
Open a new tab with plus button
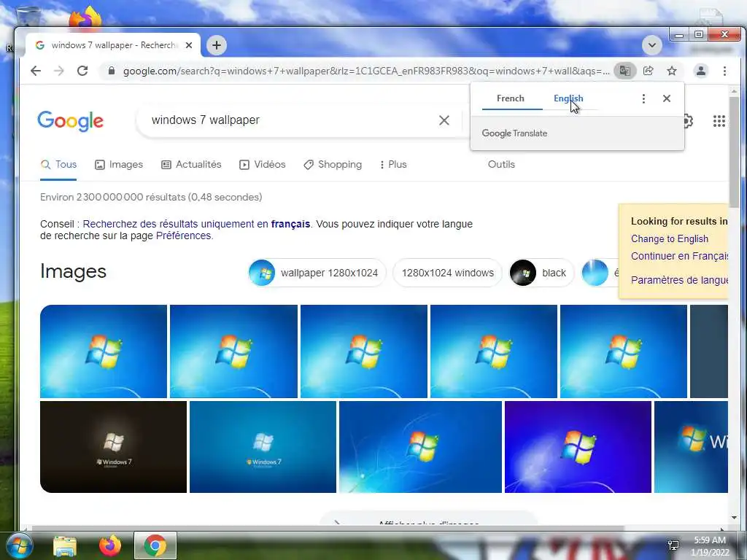(216, 45)
